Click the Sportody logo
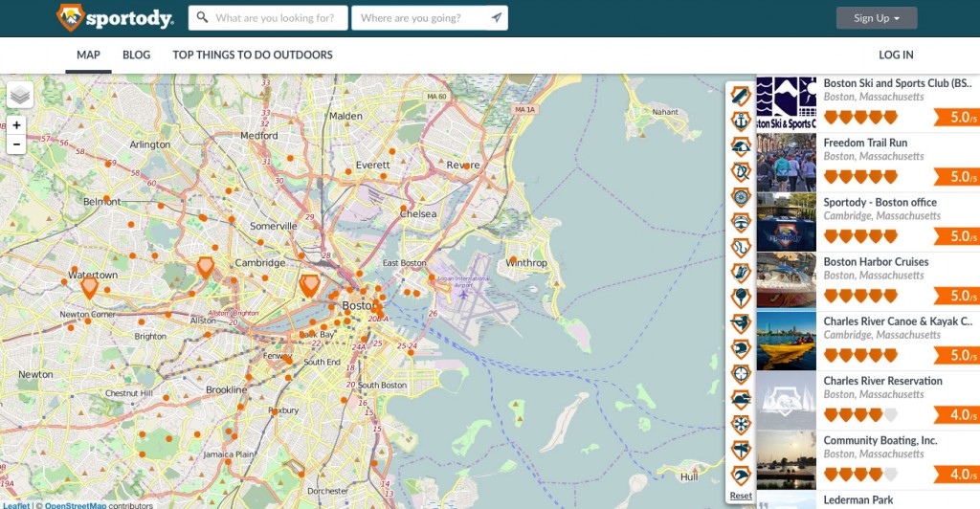980x509 pixels. 115,17
